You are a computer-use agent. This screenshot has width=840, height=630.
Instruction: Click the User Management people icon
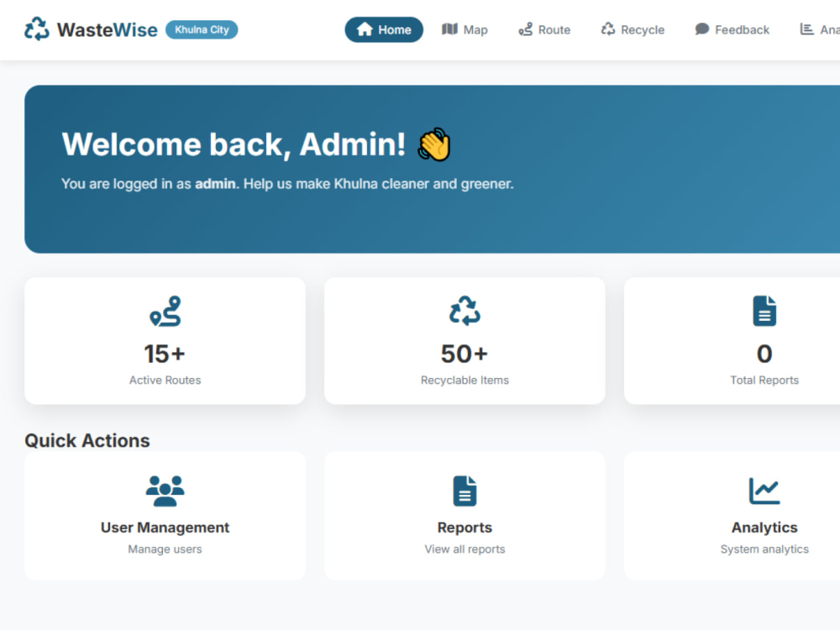(x=165, y=491)
